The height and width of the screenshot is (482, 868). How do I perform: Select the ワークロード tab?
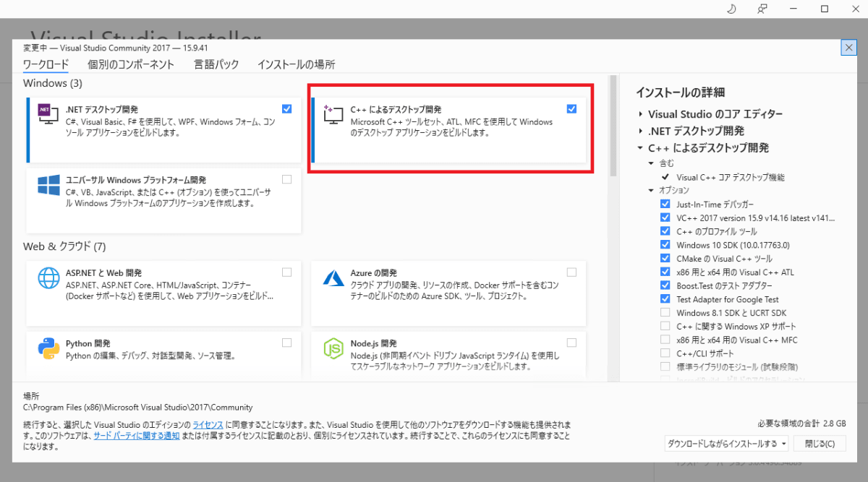coord(46,64)
